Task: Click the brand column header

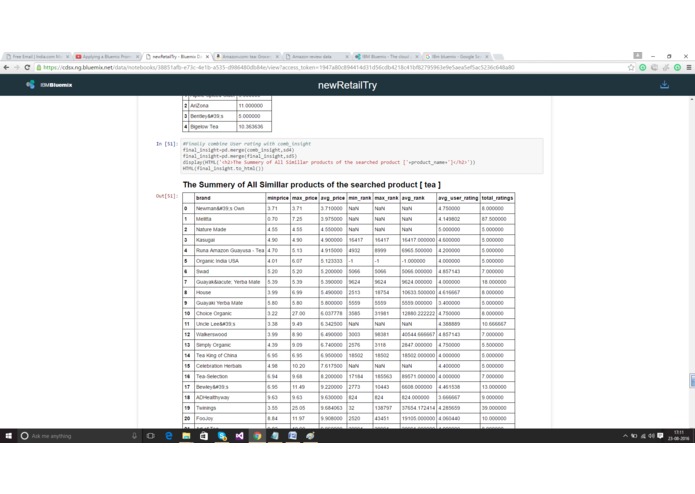Action: click(x=230, y=198)
